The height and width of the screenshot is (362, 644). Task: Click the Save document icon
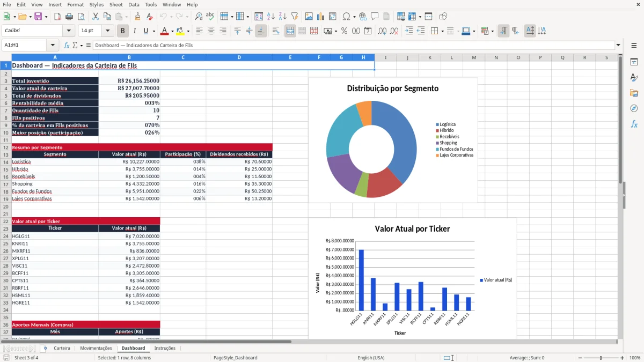[38, 17]
